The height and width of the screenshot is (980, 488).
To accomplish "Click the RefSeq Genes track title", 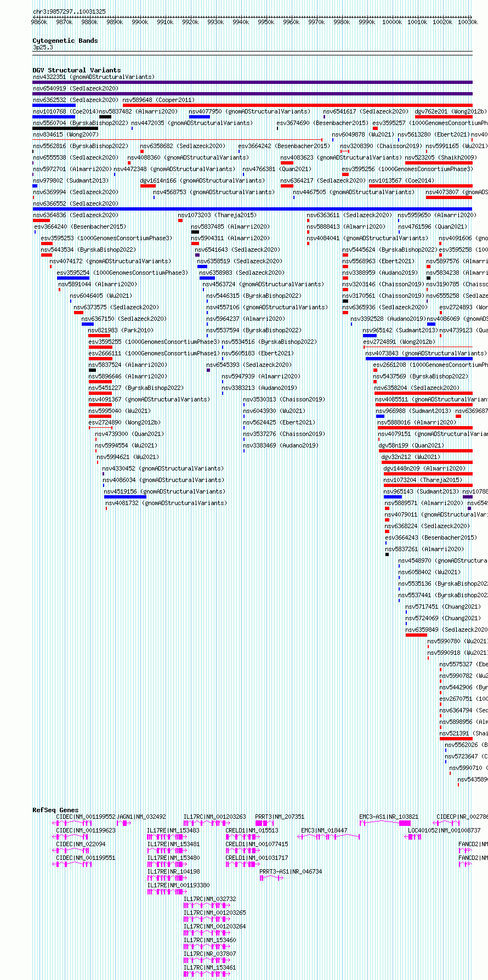I will coord(55,810).
